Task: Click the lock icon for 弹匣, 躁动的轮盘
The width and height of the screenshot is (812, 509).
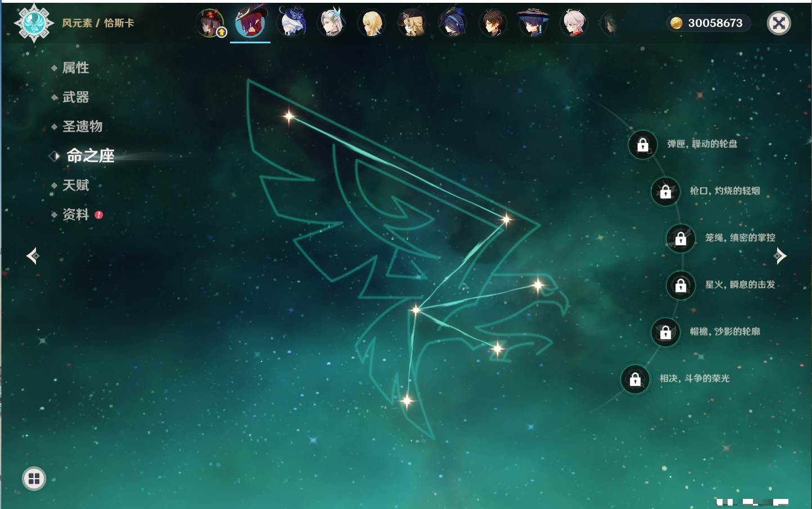Action: tap(643, 145)
